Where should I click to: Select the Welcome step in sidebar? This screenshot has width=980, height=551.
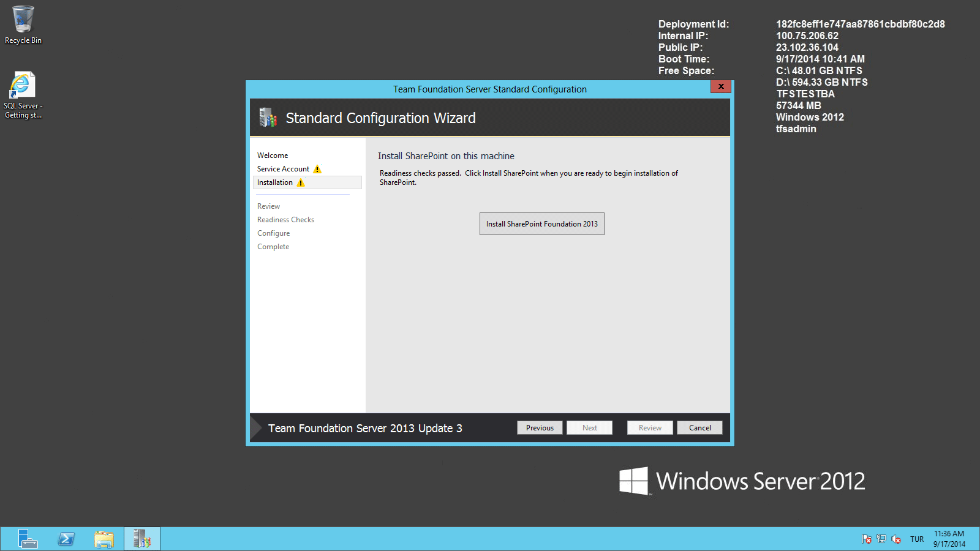click(273, 155)
